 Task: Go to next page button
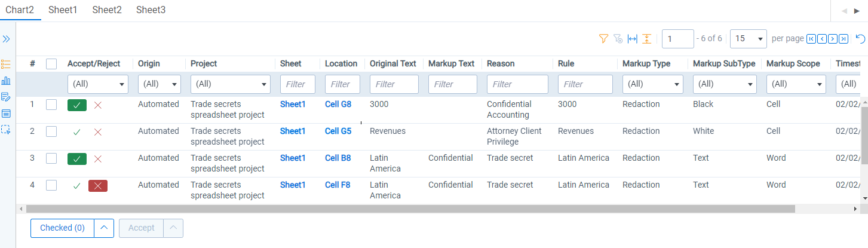833,39
